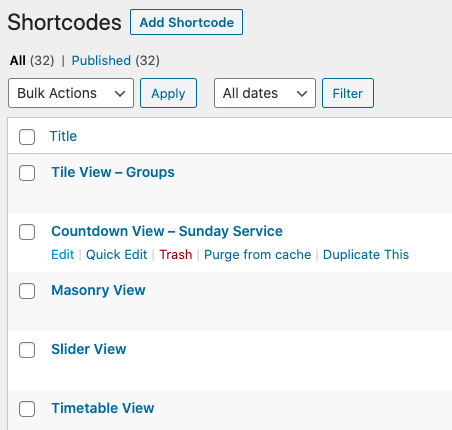This screenshot has height=430, width=452.
Task: Toggle the select-all checkbox beside Title
Action: pyautogui.click(x=27, y=137)
